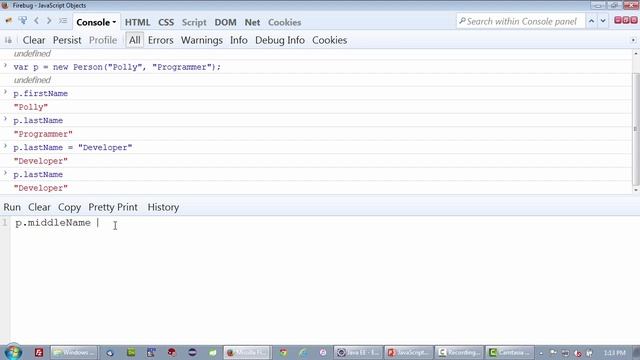Pretty Print the command editor code
Screen dimensions: 640x360
tap(113, 207)
